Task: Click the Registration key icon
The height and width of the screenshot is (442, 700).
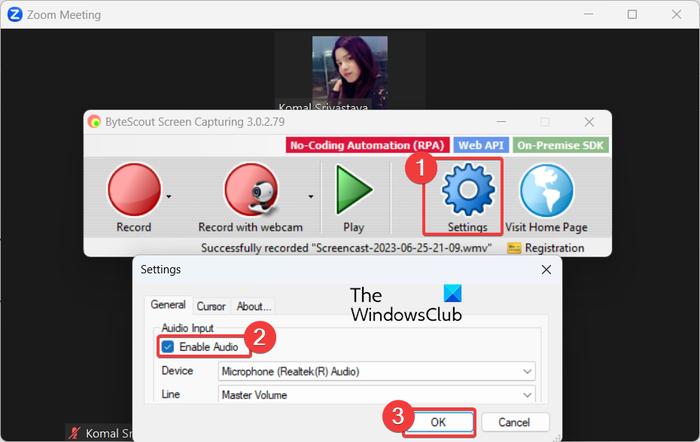Action: tap(514, 248)
